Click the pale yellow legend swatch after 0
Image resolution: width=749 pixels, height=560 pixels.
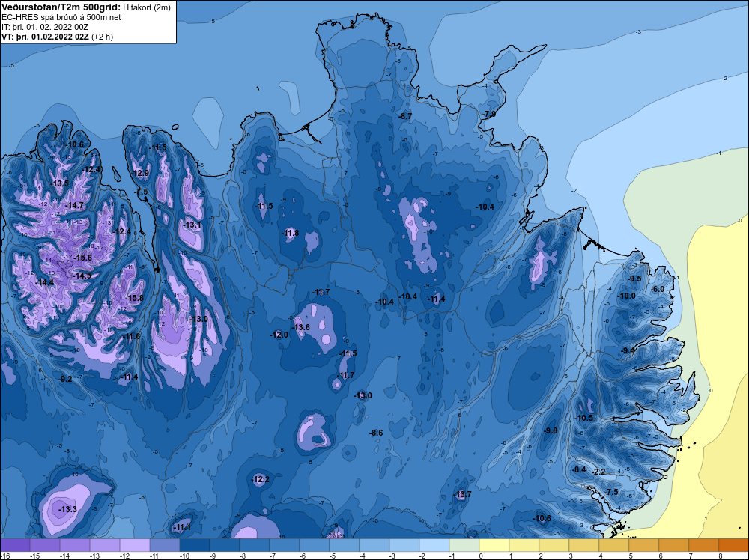[494, 544]
